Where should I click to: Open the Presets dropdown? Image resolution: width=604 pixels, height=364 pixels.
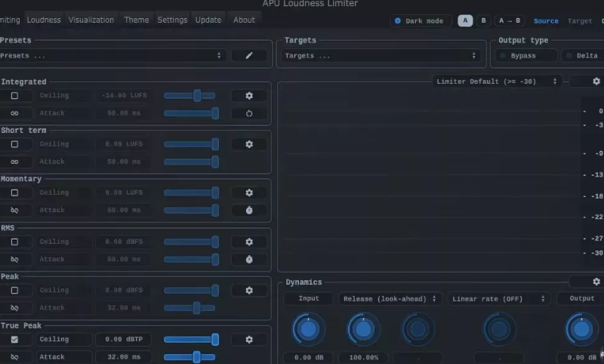112,55
